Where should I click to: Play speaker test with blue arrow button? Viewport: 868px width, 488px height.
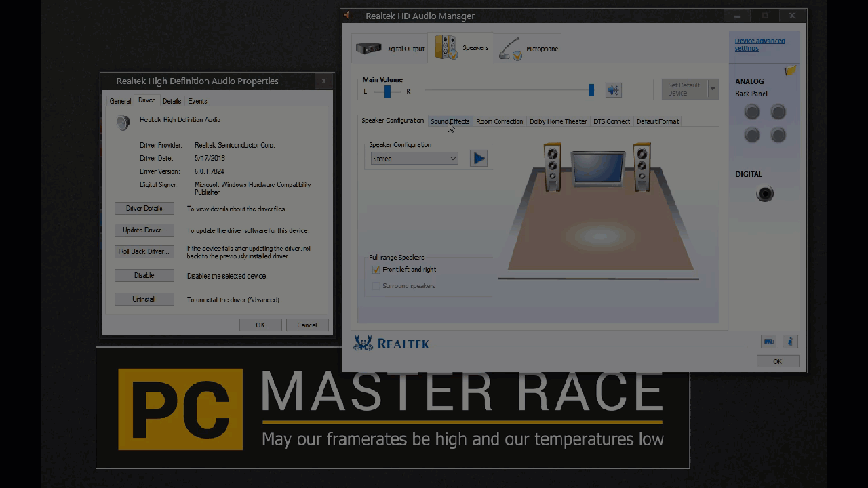[479, 158]
